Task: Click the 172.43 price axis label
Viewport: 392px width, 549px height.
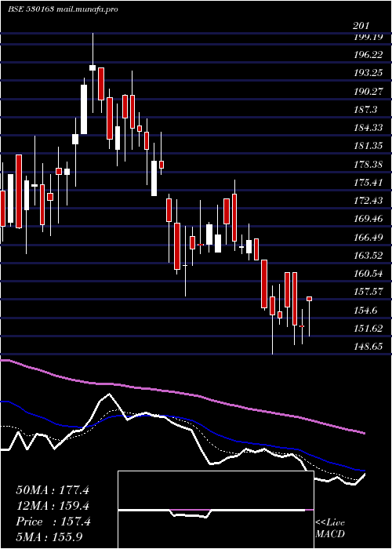Action: coord(368,201)
